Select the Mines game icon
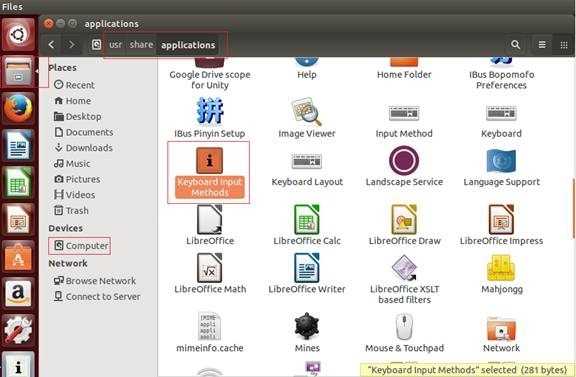The width and height of the screenshot is (576, 377). (x=306, y=326)
